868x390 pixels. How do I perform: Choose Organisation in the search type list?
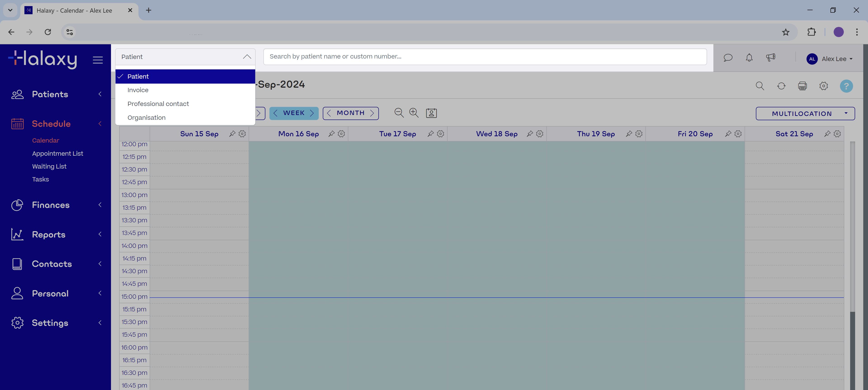(146, 117)
